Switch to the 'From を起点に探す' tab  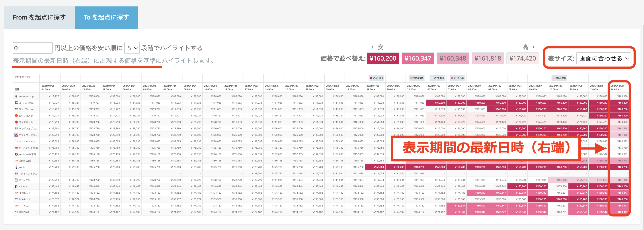[x=39, y=17]
